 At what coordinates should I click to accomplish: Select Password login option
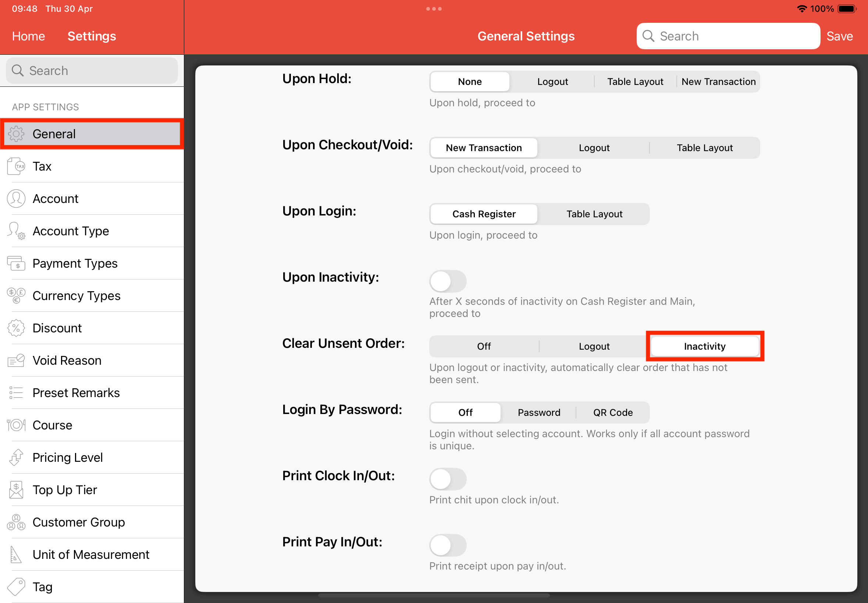(539, 413)
